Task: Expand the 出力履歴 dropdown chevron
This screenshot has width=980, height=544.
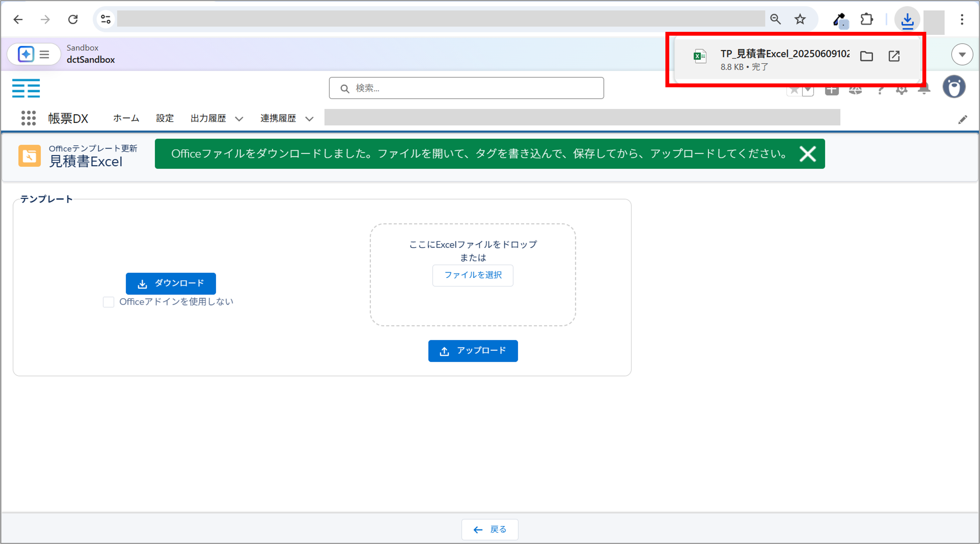Action: [239, 119]
